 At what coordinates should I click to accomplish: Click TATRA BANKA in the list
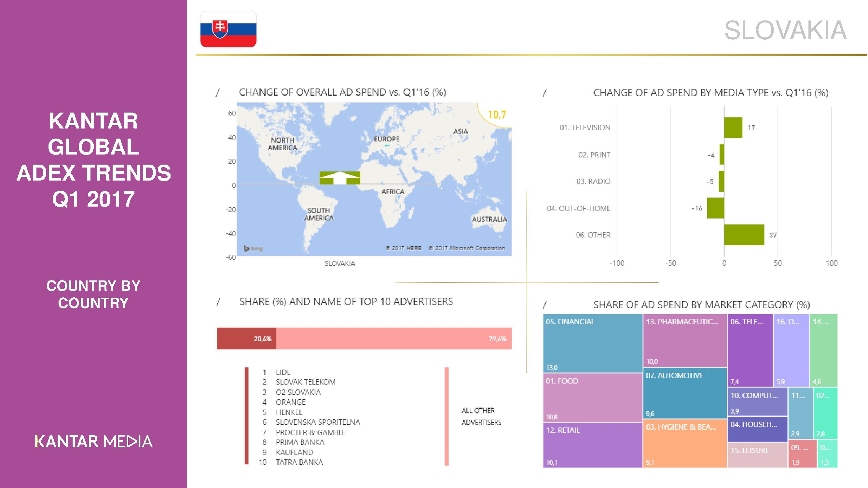click(299, 462)
